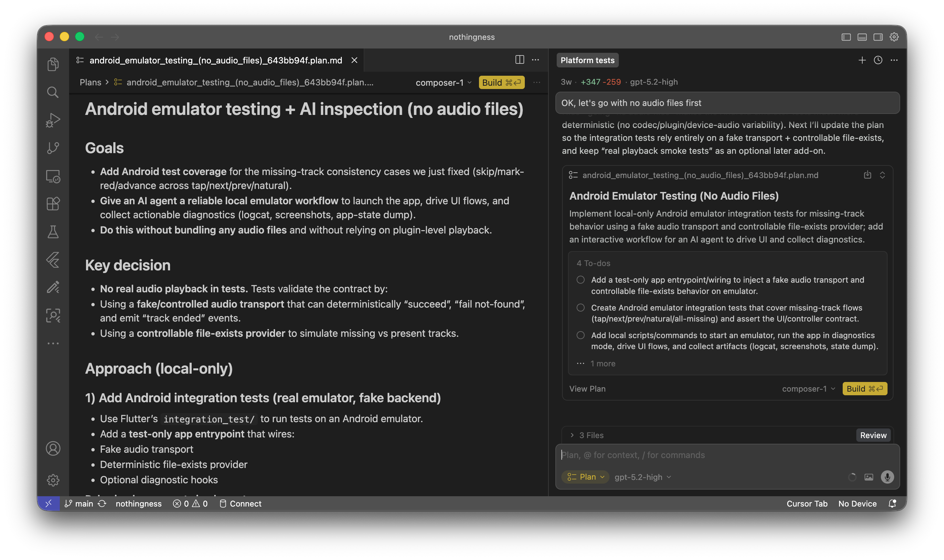The height and width of the screenshot is (560, 944).
Task: Open editor tab more actions ellipsis
Action: 535,60
